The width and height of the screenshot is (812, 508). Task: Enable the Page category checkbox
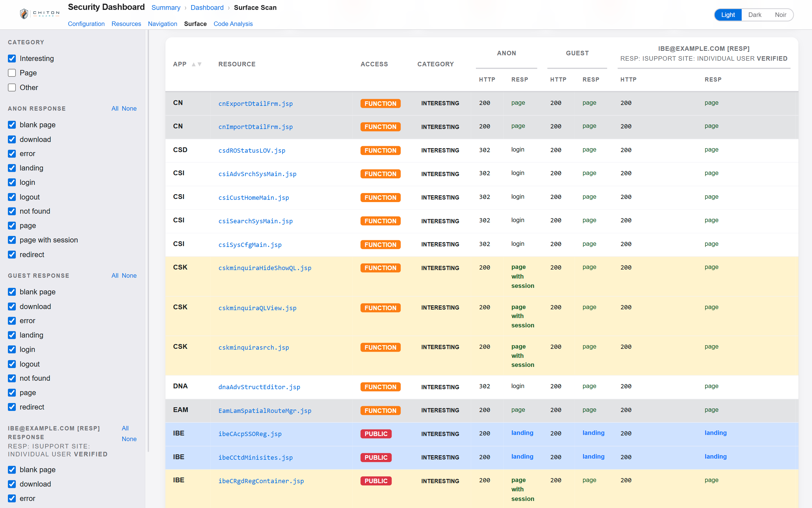[12, 73]
